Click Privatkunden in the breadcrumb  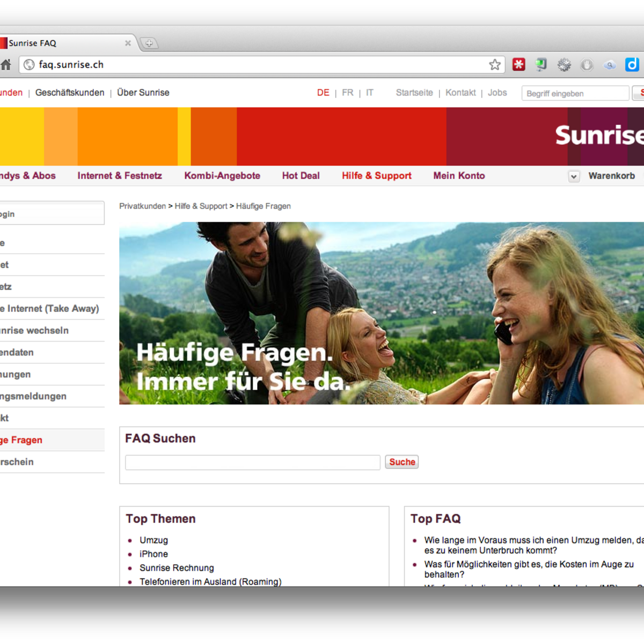[142, 206]
